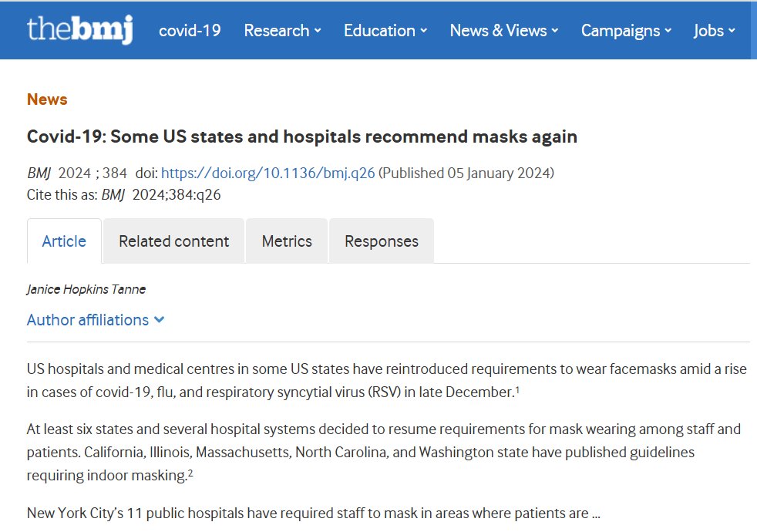This screenshot has height=532, width=757.
Task: View the Responses tab
Action: (x=381, y=241)
